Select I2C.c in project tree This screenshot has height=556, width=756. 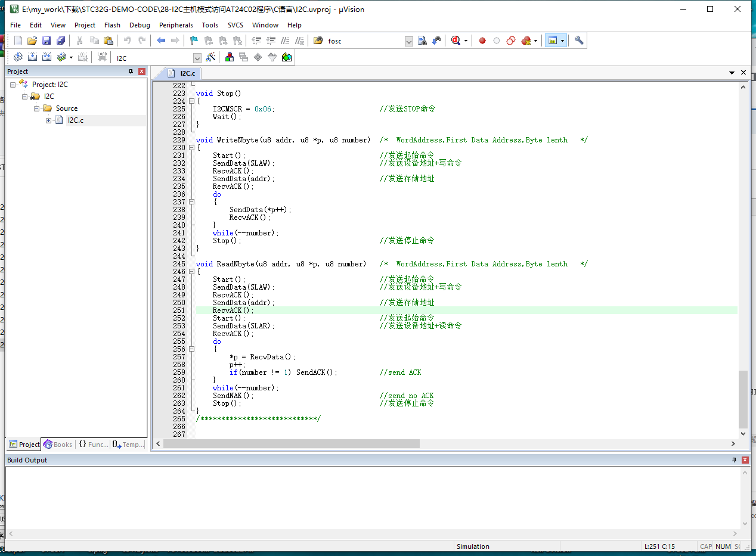click(x=76, y=120)
